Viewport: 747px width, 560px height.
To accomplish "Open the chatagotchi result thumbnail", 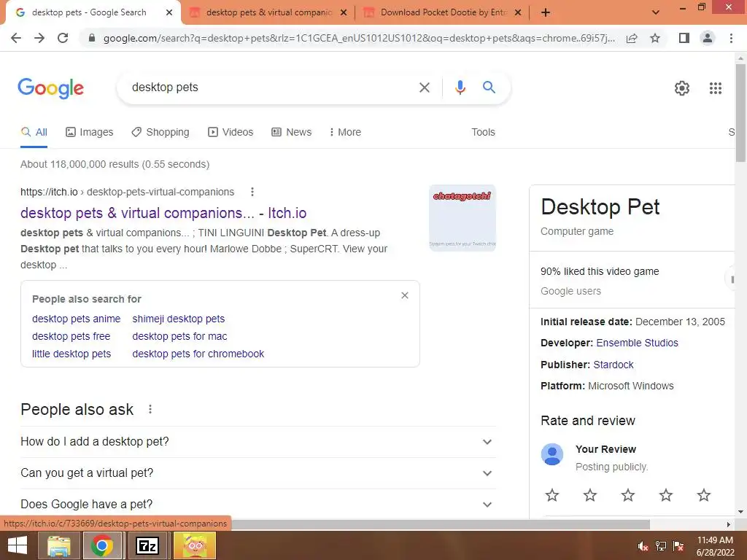I will pos(462,217).
